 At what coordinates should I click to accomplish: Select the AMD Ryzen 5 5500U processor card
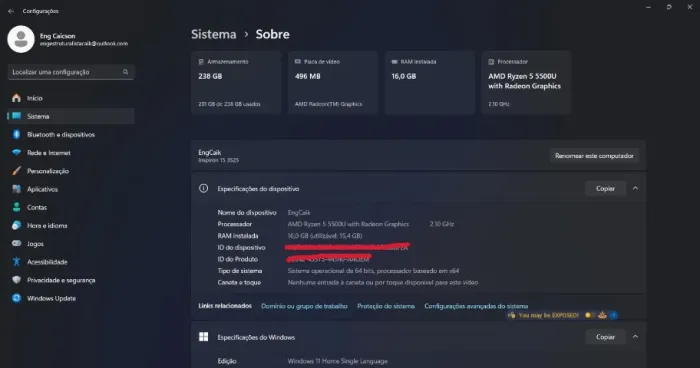point(526,83)
